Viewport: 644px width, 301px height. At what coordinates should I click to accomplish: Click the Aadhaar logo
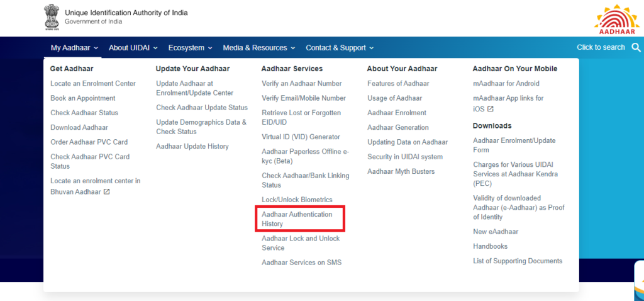point(618,19)
